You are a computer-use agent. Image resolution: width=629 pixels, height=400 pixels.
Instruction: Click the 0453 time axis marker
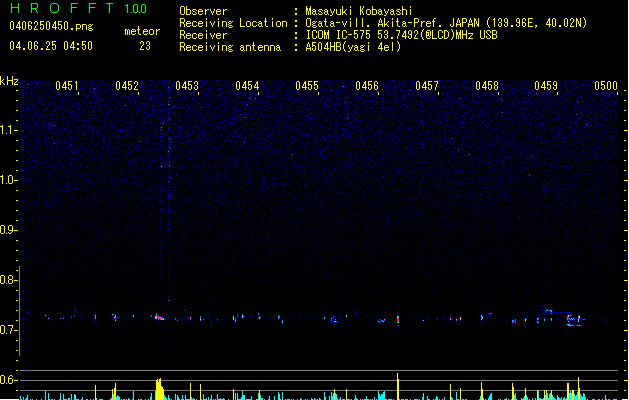187,86
